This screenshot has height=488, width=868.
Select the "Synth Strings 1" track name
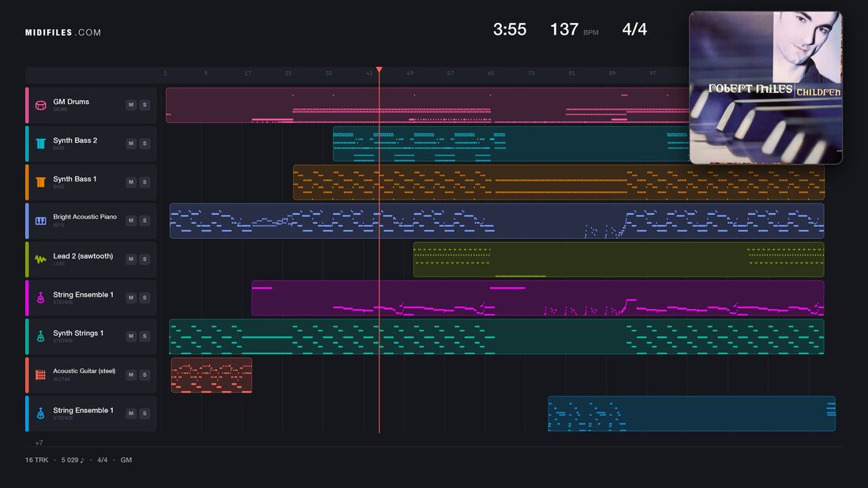point(78,333)
